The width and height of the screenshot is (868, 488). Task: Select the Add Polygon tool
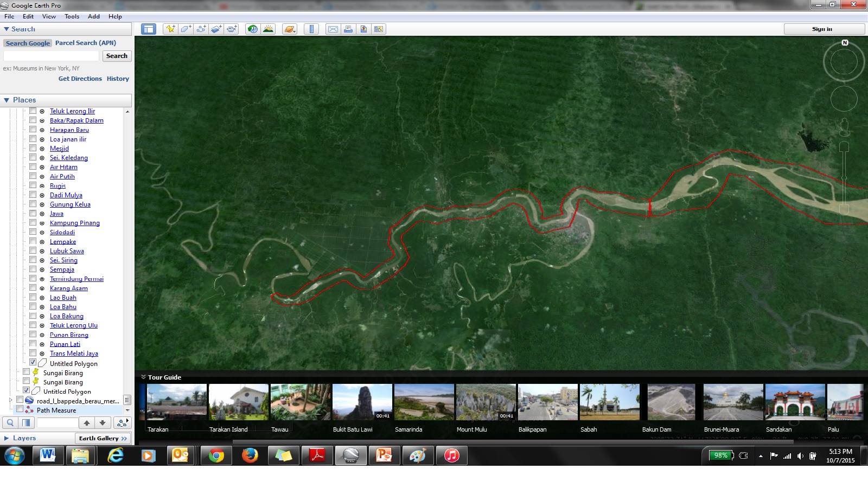coord(186,29)
